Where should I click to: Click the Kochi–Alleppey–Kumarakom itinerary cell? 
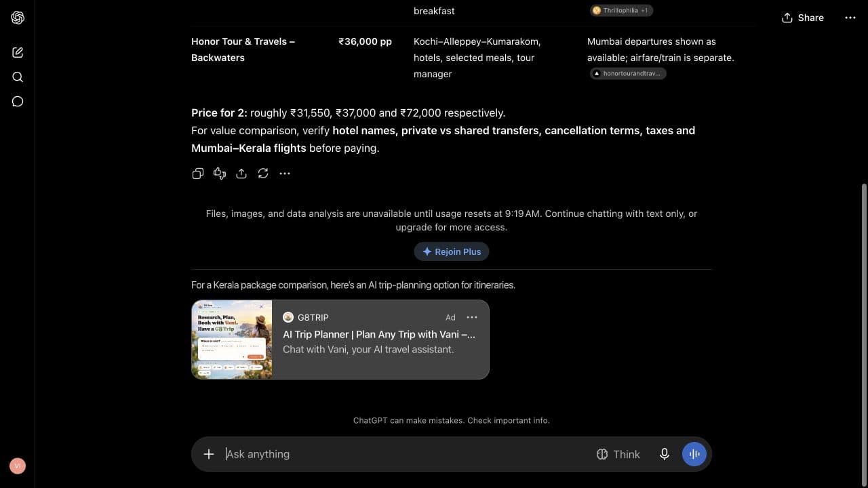point(477,58)
